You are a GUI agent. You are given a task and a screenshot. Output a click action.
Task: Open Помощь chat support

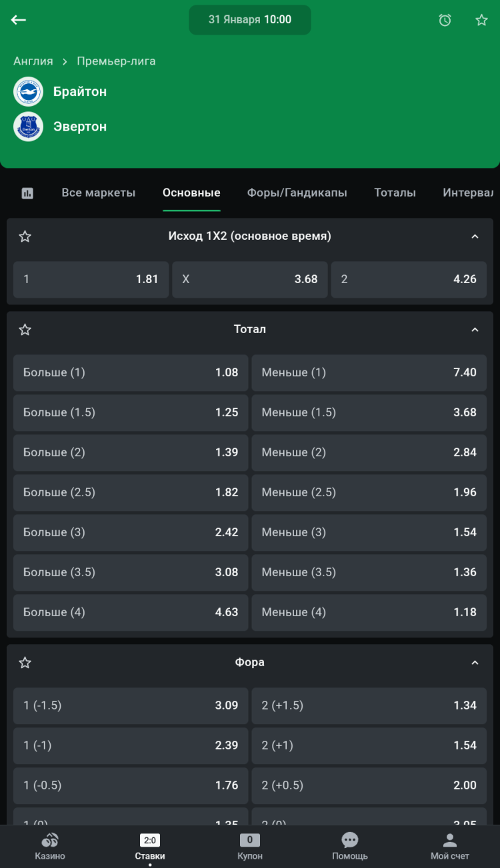(x=349, y=847)
